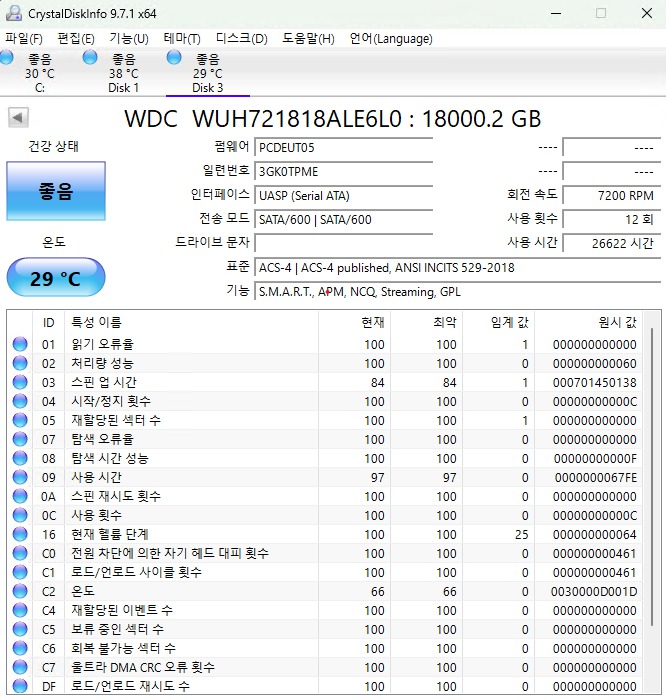Select the Disk 3 status orb
The width and height of the screenshot is (666, 700).
pos(174,58)
